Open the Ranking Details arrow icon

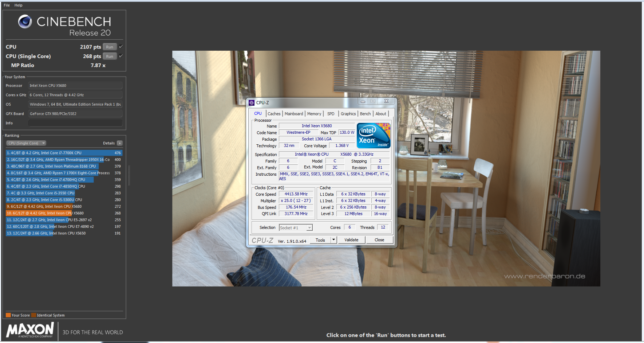coord(120,143)
